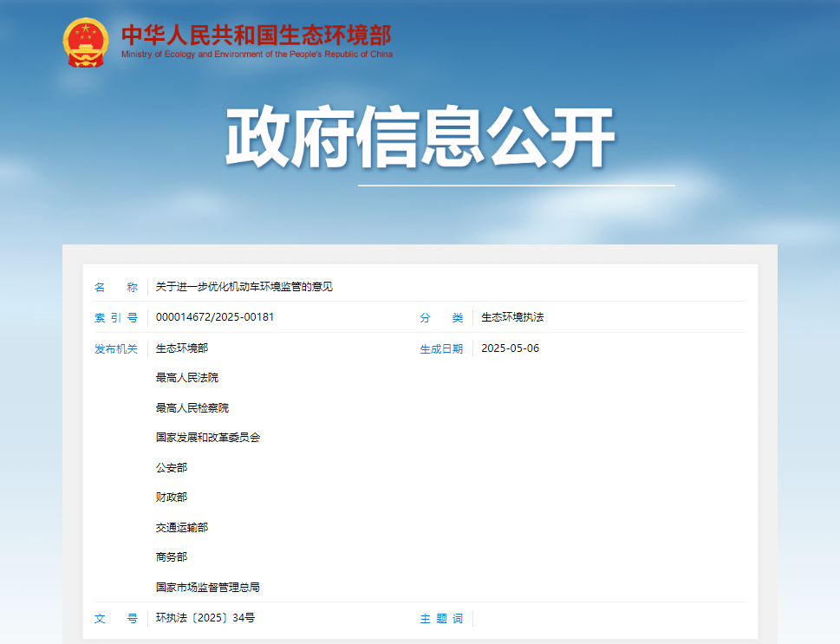
Task: Select 交通运输部 in agency list
Action: pos(181,527)
